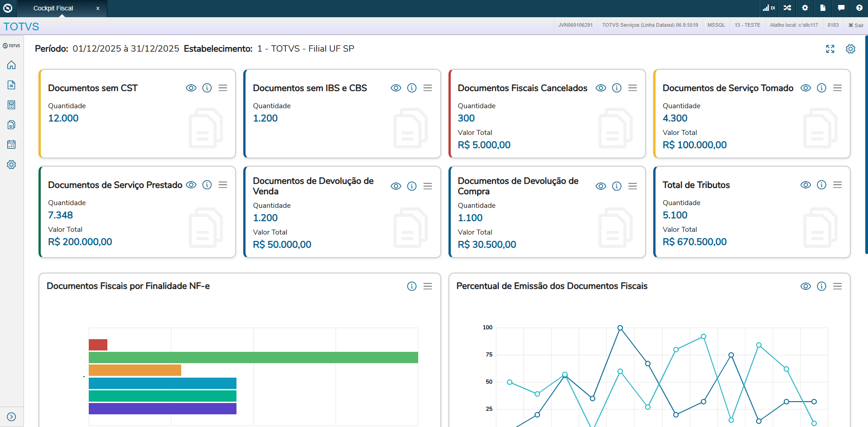Click the page vertical scrollbar
The height and width of the screenshot is (427, 868).
(x=866, y=145)
